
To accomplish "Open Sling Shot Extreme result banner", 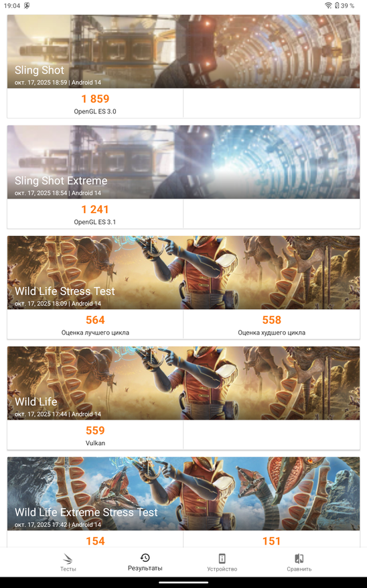I will [183, 162].
